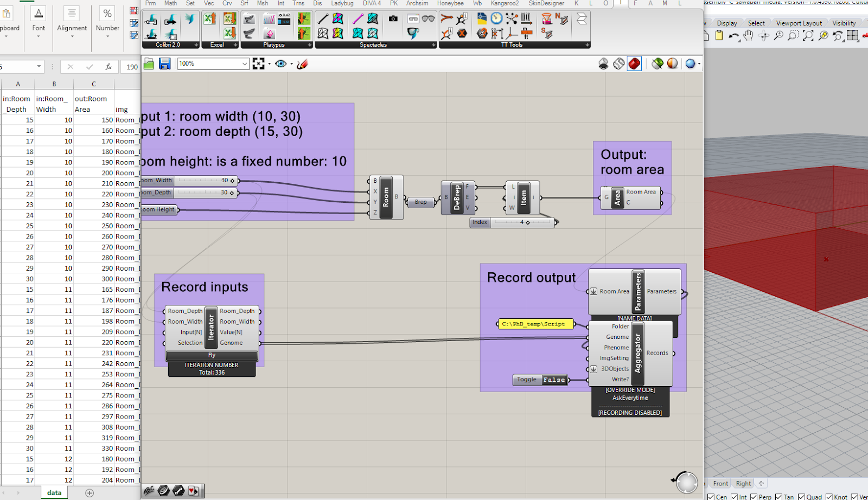Viewport: 868px width, 500px height.
Task: Click the Rhino Zoom Window icon
Action: [x=793, y=36]
